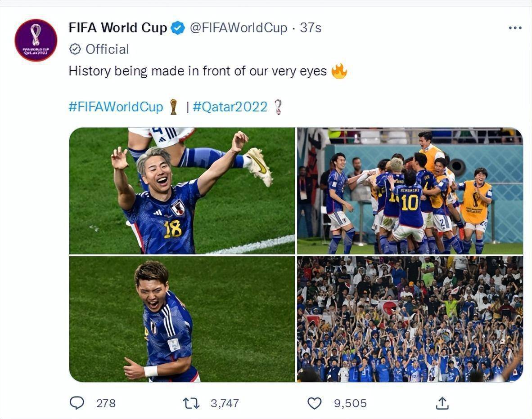Click the share upload icon

[x=442, y=403]
